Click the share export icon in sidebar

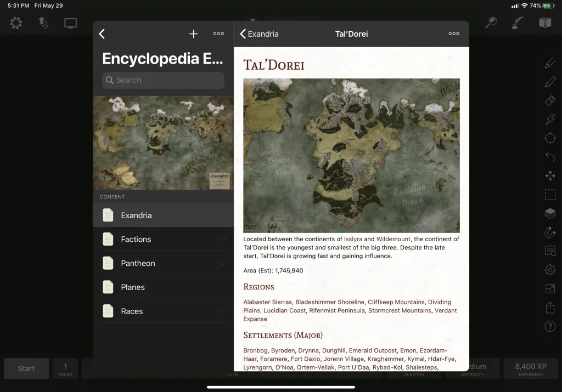[x=550, y=307]
